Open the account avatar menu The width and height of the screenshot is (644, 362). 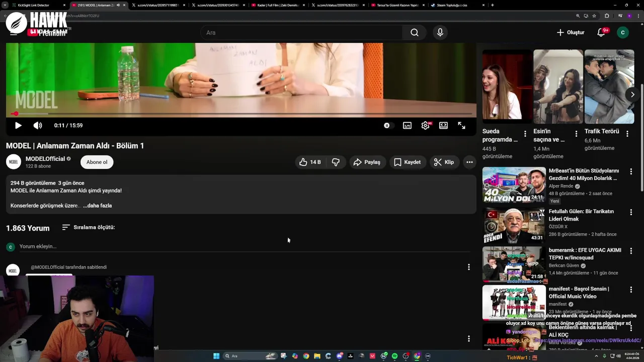(x=623, y=33)
